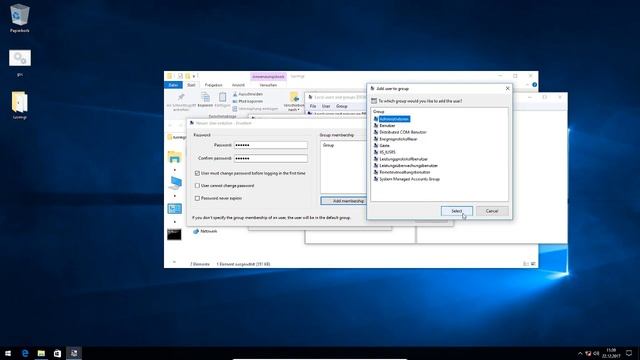Click the volume icon in system tray

click(x=596, y=353)
